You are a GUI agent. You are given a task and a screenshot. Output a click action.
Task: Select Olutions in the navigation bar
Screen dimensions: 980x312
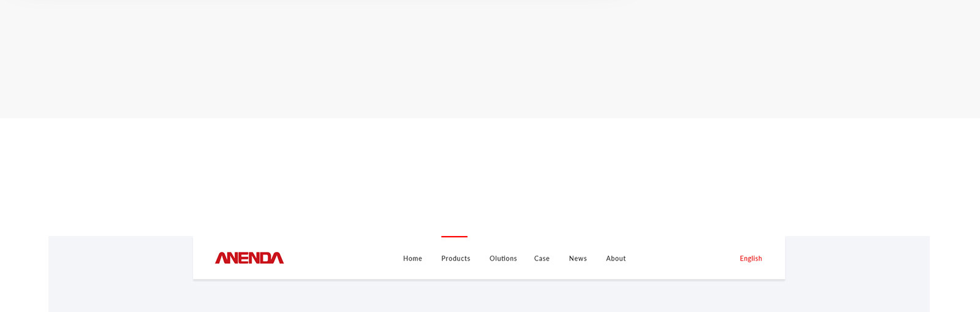click(x=503, y=259)
